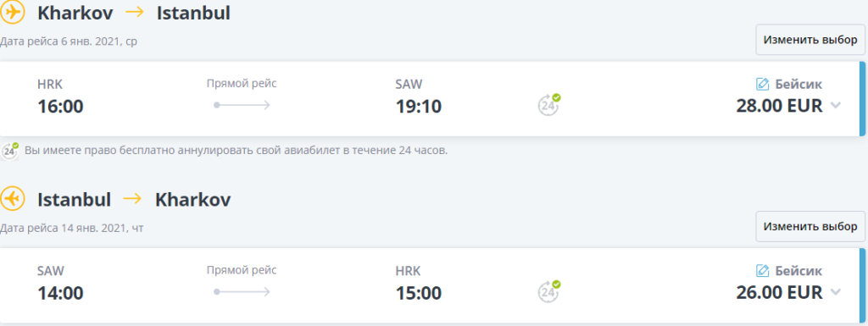Click the Прямой рейс route line on the outbound flight
The width and height of the screenshot is (868, 326).
click(x=242, y=105)
